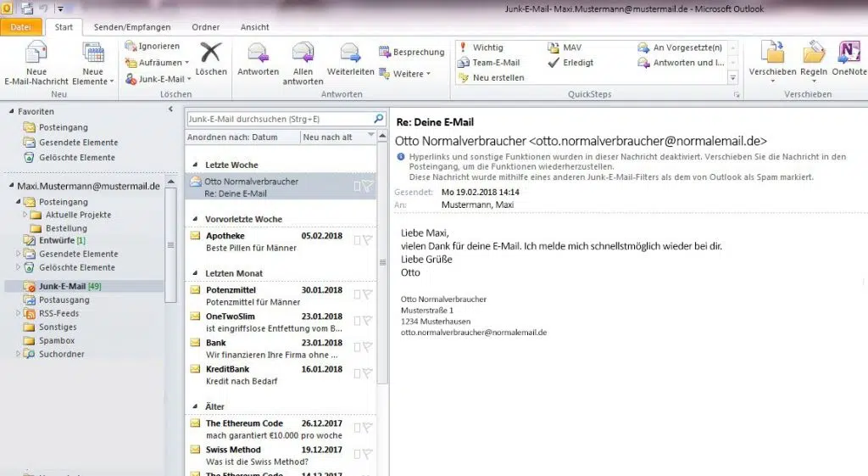This screenshot has width=868, height=476.
Task: Open the Postausgang folder
Action: click(56, 300)
